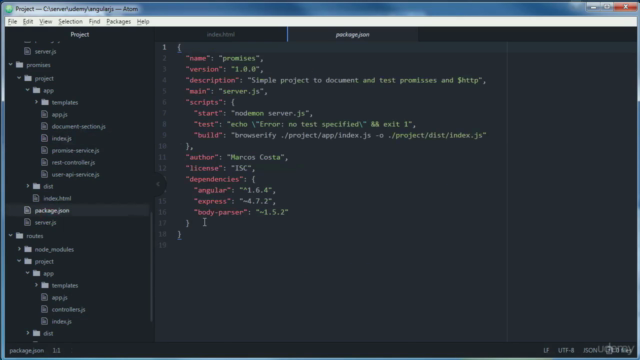Open the View menu

45,21
